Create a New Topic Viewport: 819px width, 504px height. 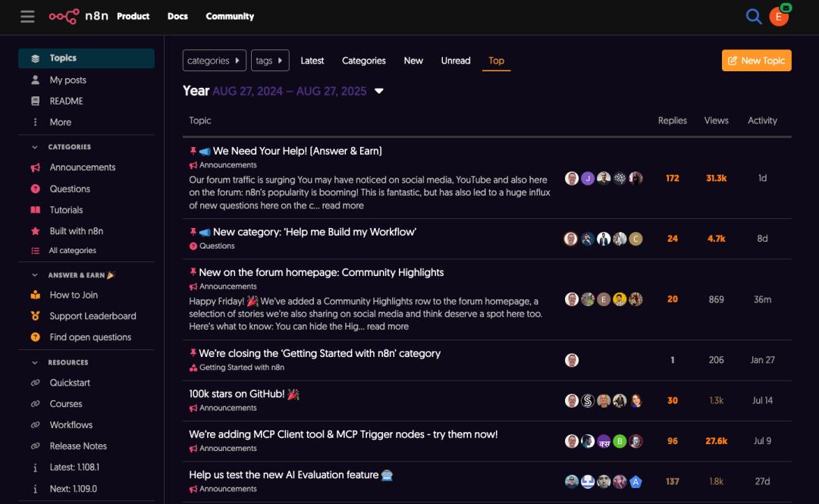[756, 61]
